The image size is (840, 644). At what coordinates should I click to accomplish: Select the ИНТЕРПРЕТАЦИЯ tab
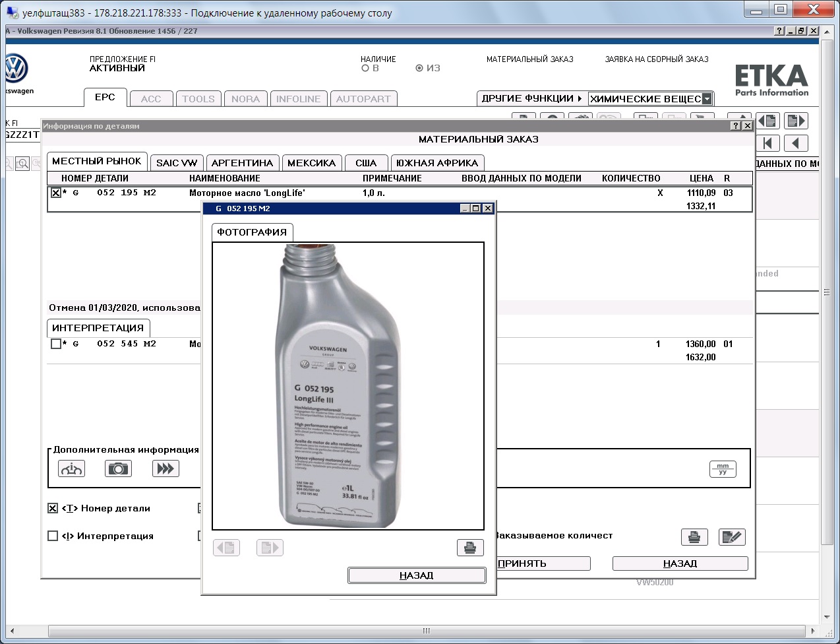pyautogui.click(x=98, y=328)
